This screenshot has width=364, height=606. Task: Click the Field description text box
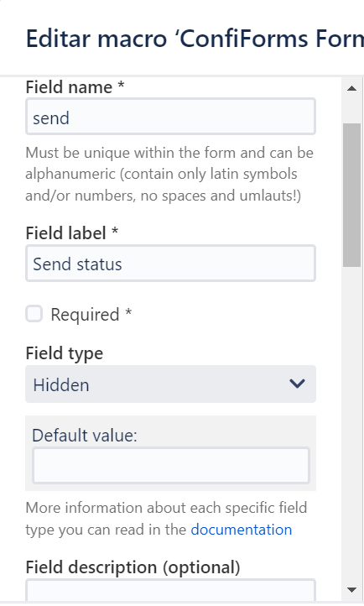pos(170,590)
